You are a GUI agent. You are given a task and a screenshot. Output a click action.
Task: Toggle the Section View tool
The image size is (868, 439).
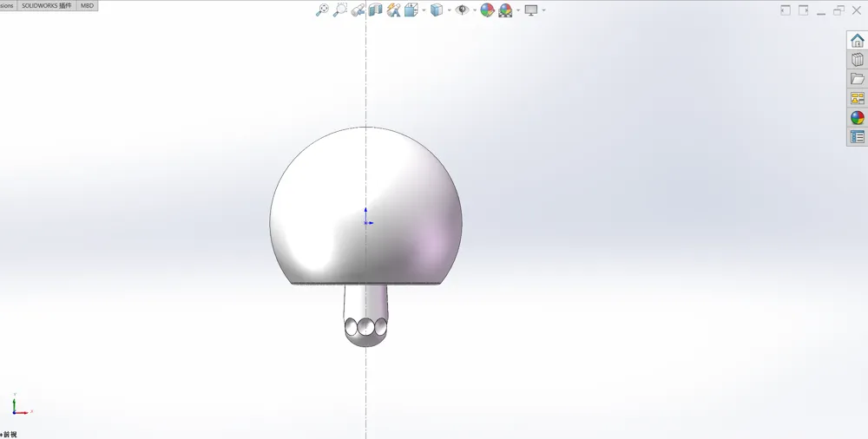coord(375,10)
